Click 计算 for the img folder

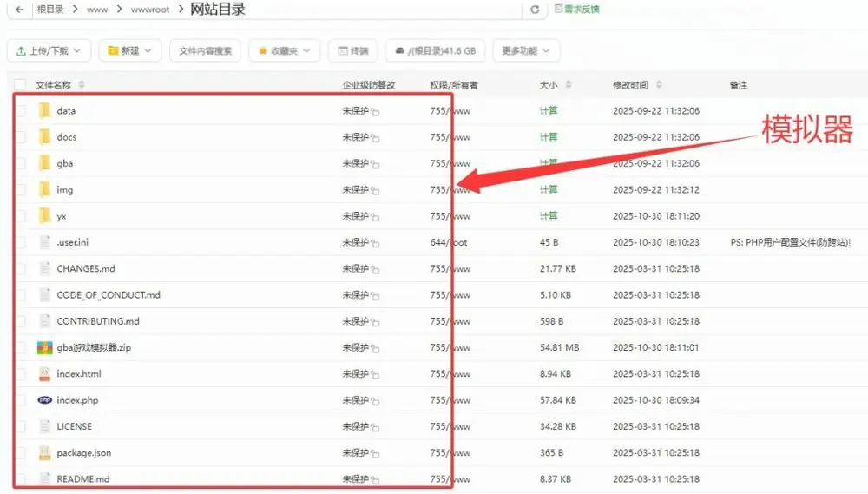click(x=549, y=189)
